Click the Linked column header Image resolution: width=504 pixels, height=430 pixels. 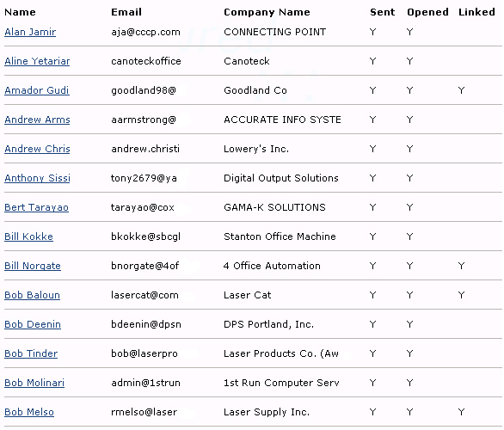[x=476, y=12]
